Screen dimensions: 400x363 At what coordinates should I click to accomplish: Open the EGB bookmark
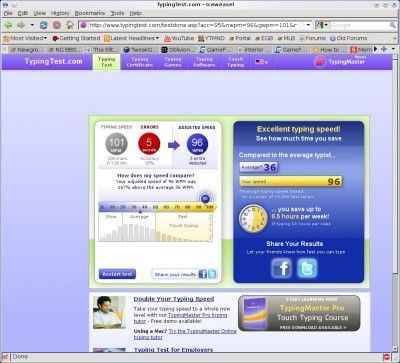[x=264, y=38]
